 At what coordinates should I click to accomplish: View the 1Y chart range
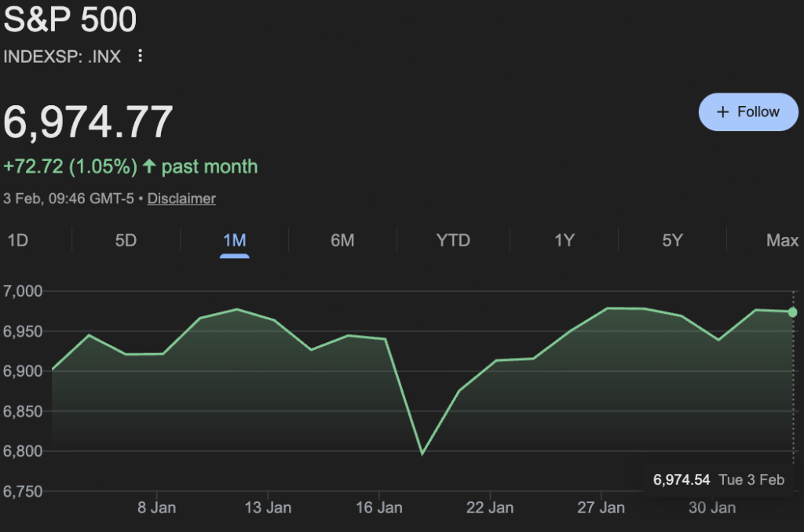564,240
